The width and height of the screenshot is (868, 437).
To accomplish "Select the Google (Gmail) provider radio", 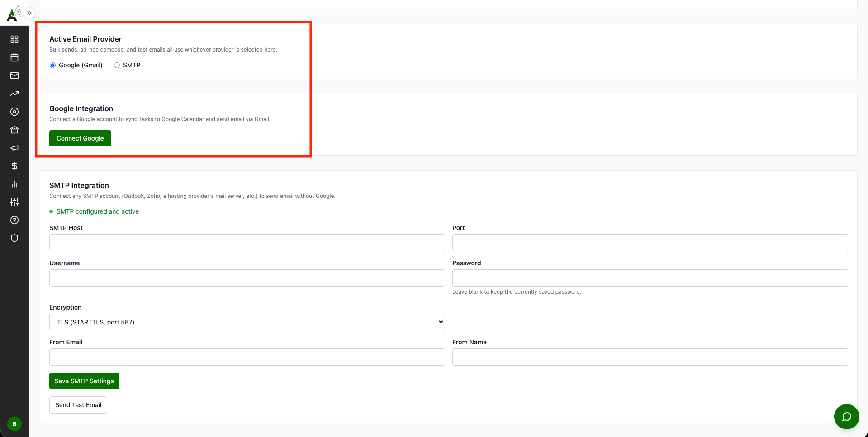I will point(53,65).
